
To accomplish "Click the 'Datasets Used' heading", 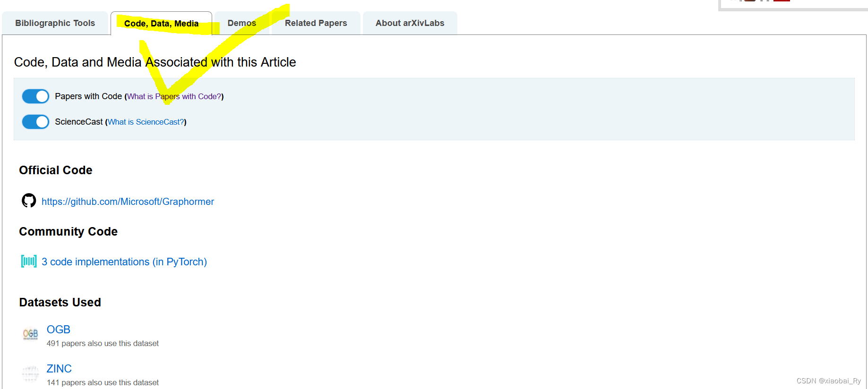I will 60,302.
